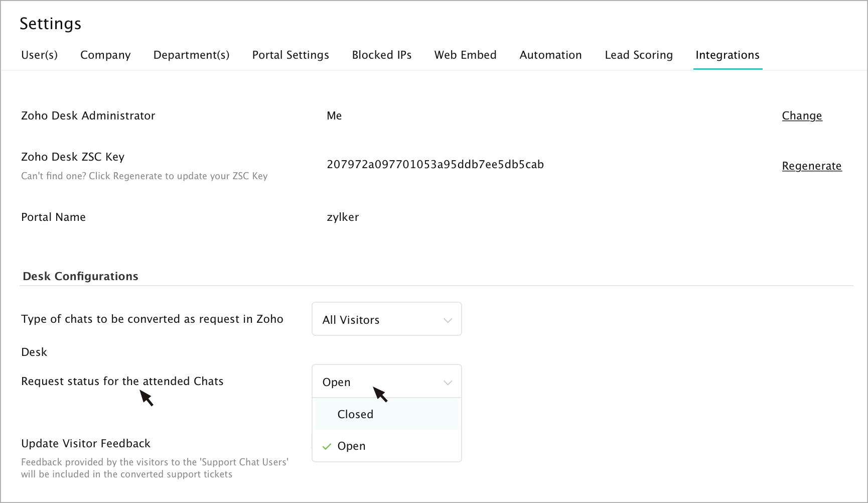This screenshot has width=868, height=503.
Task: Switch to the Automation tab
Action: [x=550, y=55]
